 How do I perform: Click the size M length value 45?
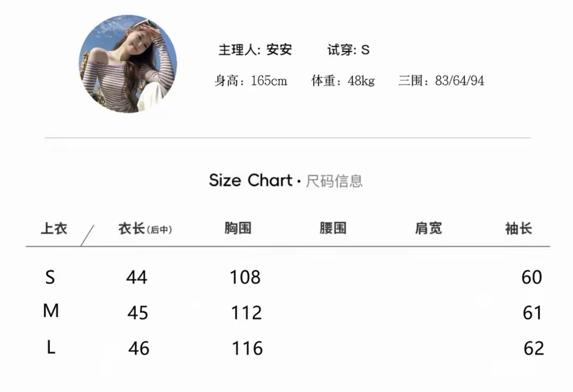pos(138,313)
